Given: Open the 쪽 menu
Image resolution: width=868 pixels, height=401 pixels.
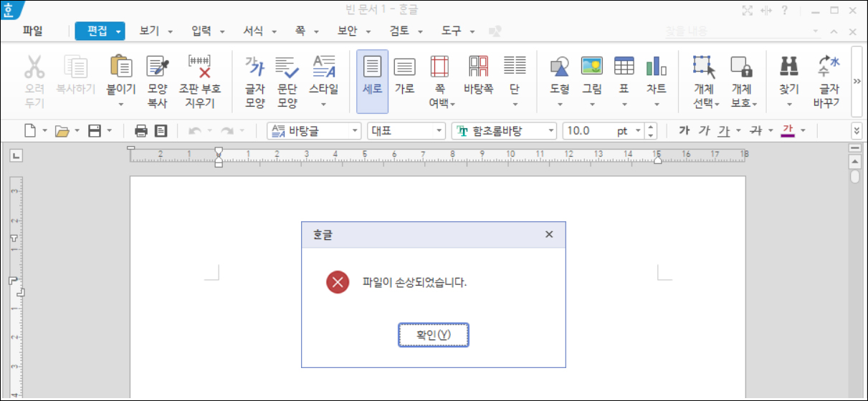Looking at the screenshot, I should pos(300,31).
